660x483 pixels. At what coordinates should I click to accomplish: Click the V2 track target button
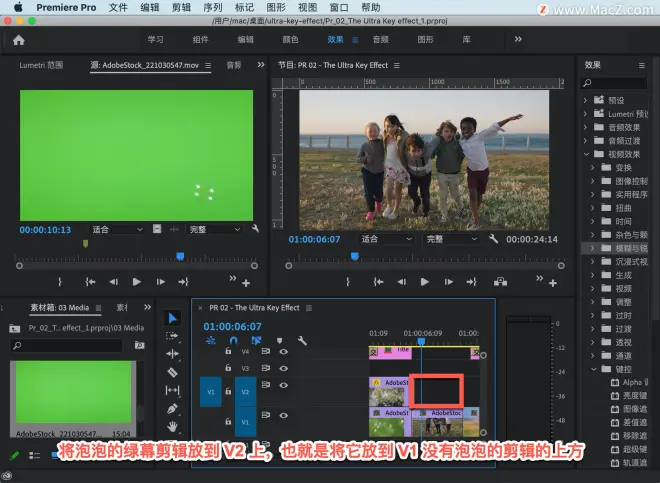[x=245, y=392]
